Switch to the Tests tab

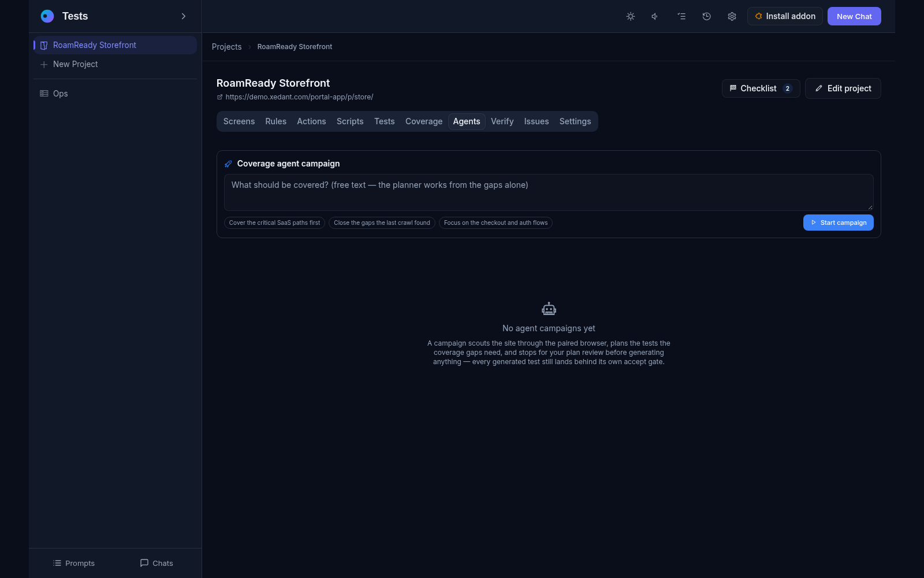[385, 121]
